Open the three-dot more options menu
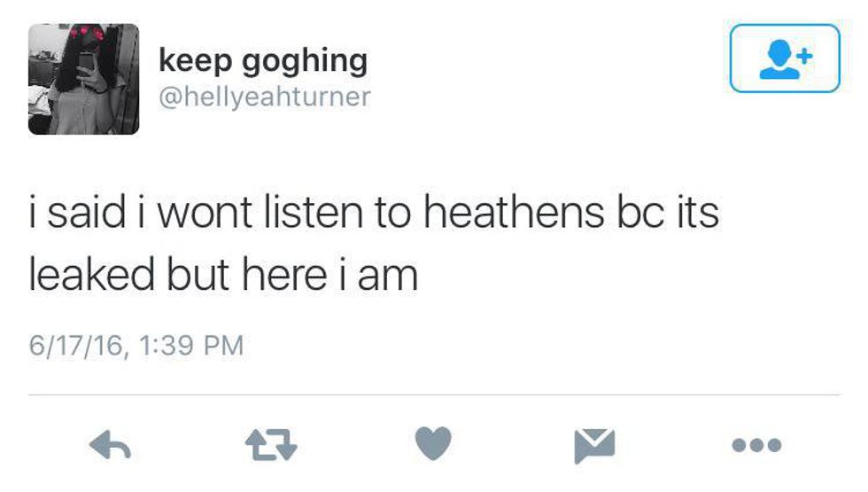The image size is (868, 492). pos(756,445)
